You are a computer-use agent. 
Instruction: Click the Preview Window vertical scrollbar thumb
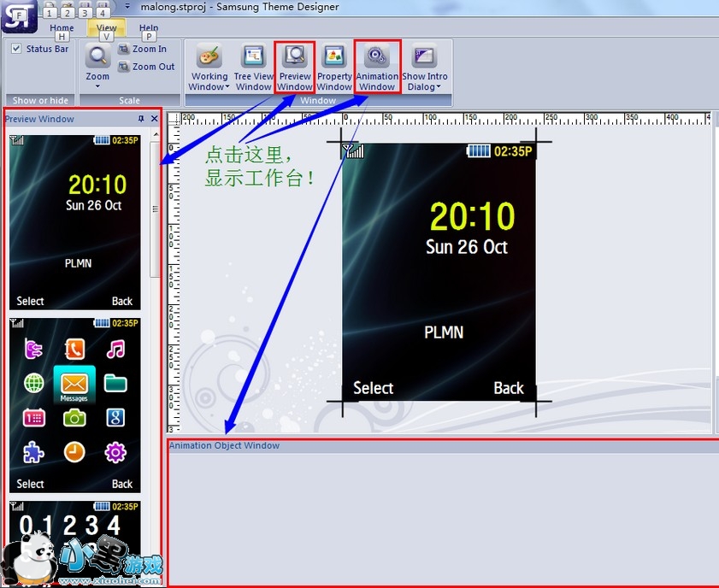[x=155, y=209]
